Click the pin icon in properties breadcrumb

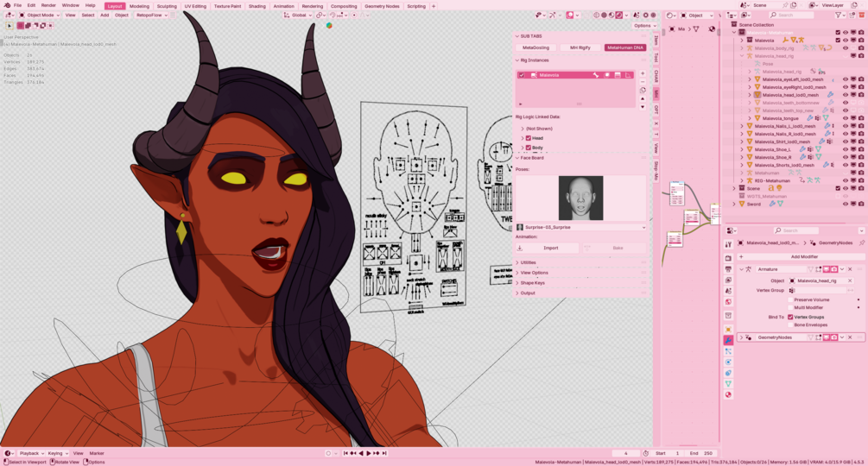861,242
